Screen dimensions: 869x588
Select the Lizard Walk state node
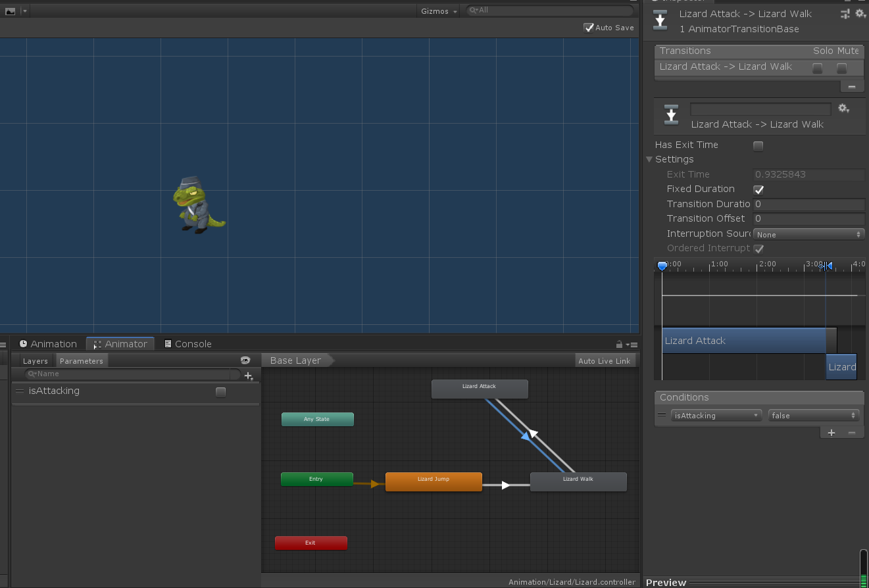click(x=578, y=481)
